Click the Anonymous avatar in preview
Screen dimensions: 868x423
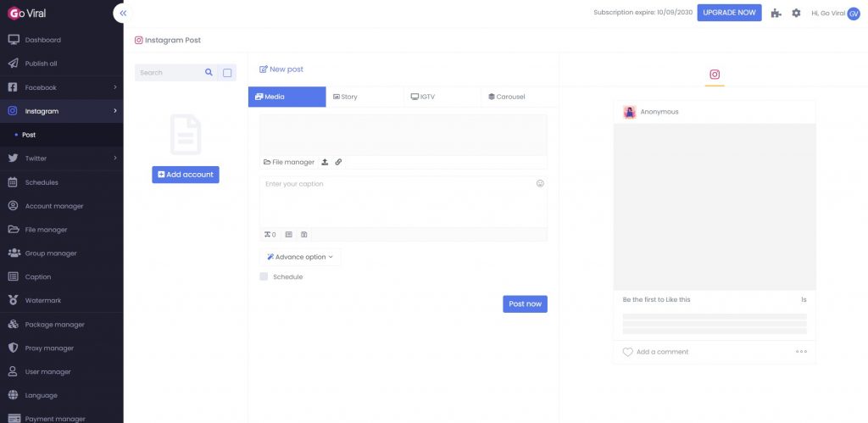(630, 112)
